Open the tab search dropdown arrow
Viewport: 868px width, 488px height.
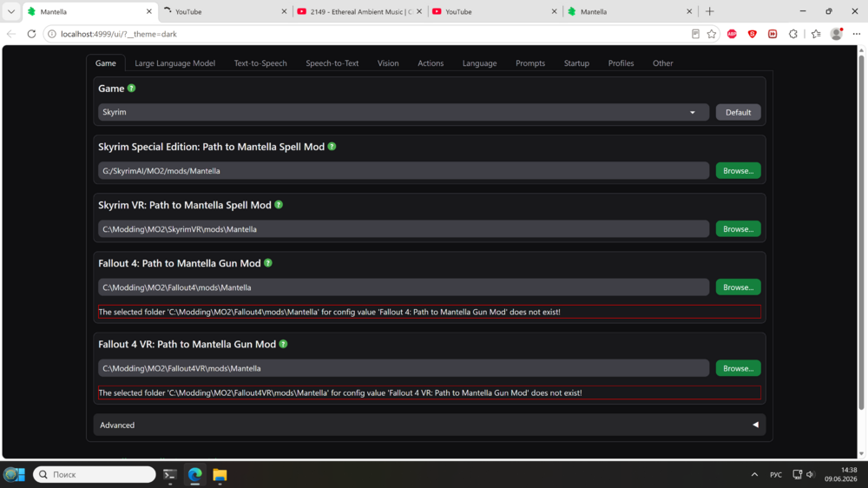pyautogui.click(x=11, y=11)
